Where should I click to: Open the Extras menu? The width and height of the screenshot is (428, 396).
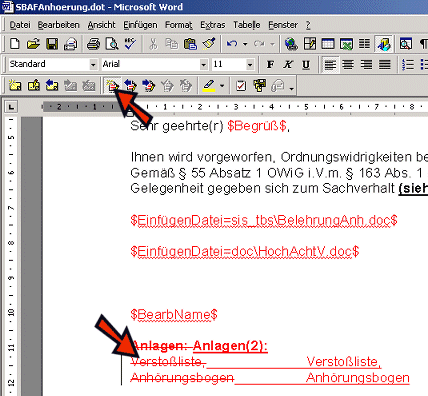tap(213, 25)
